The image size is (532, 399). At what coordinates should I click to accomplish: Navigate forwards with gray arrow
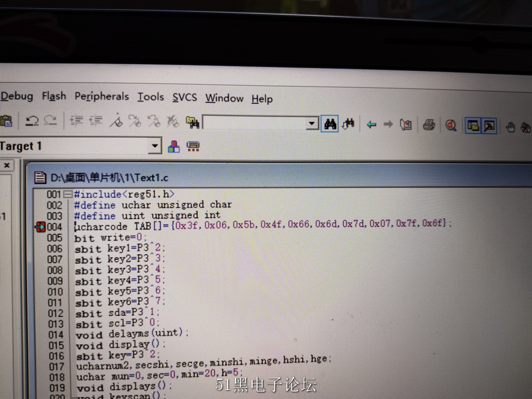[x=388, y=124]
